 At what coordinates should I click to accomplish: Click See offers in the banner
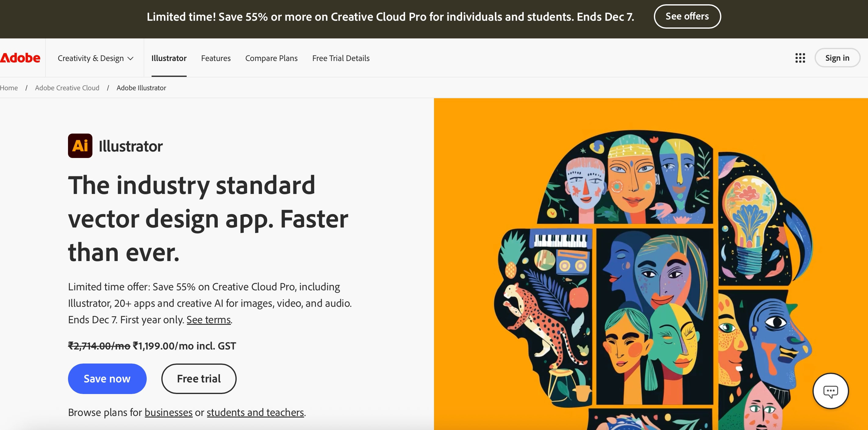coord(687,16)
